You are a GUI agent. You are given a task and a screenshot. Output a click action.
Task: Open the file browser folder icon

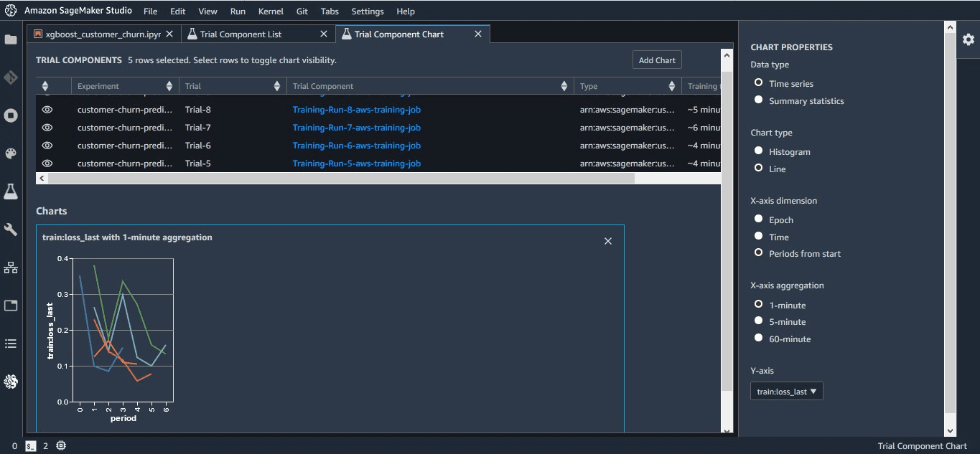(11, 39)
